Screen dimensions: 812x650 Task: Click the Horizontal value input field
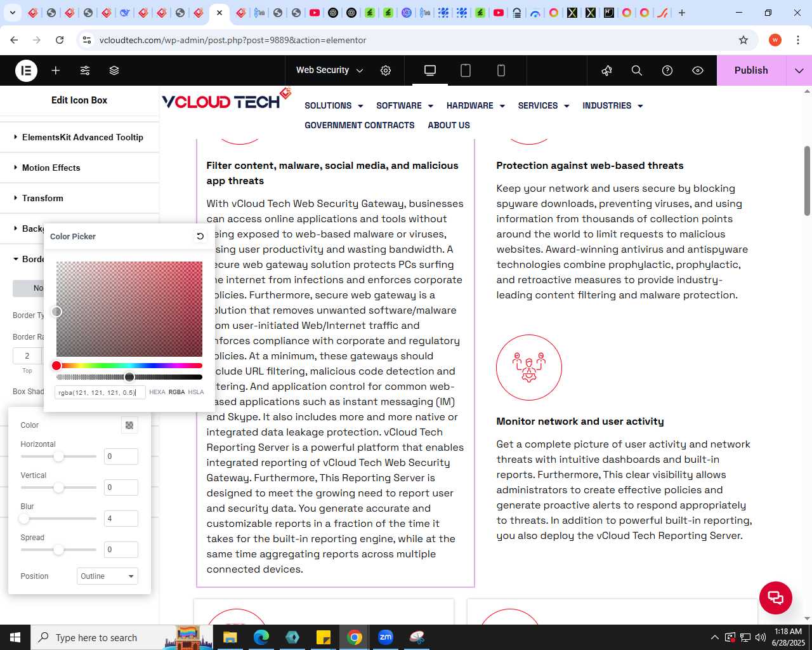click(121, 456)
